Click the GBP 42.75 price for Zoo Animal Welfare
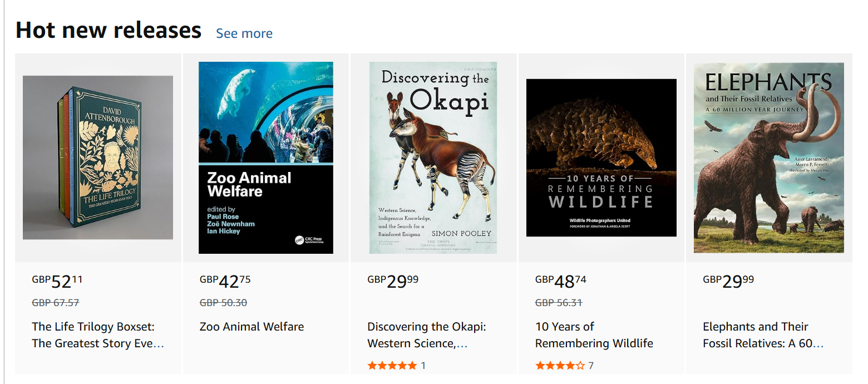The height and width of the screenshot is (384, 868). [x=225, y=282]
